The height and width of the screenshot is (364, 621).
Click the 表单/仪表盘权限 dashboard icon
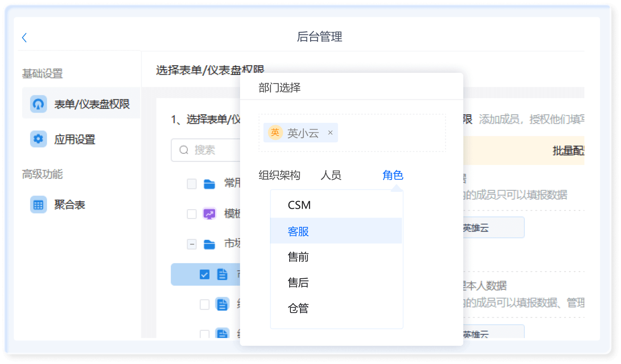pyautogui.click(x=38, y=104)
